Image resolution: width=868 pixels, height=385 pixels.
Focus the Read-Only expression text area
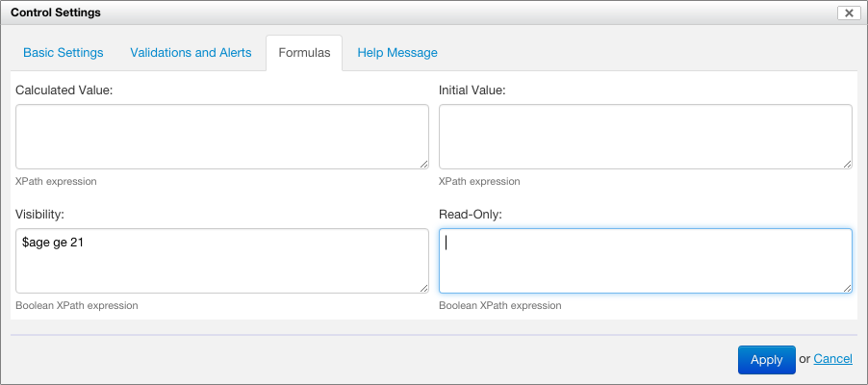[645, 261]
